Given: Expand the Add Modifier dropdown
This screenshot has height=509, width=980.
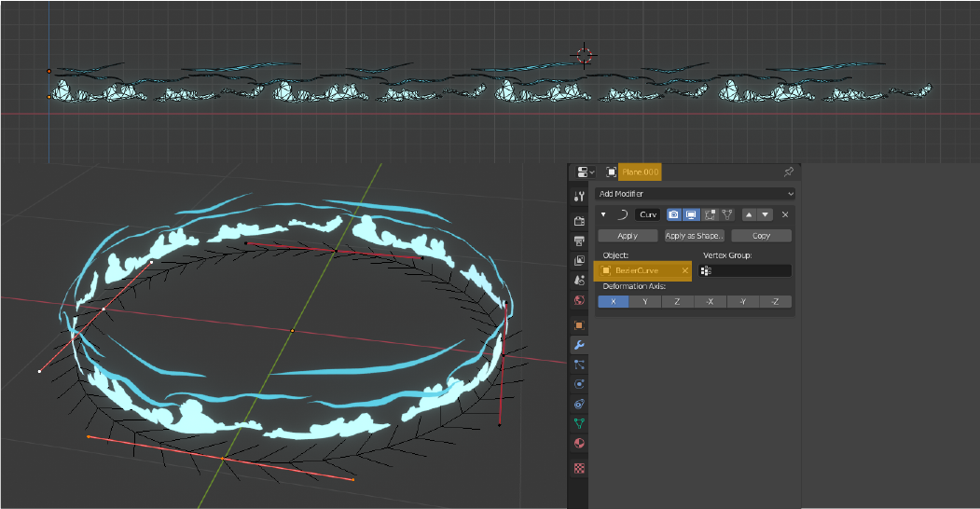Looking at the screenshot, I should coord(695,194).
